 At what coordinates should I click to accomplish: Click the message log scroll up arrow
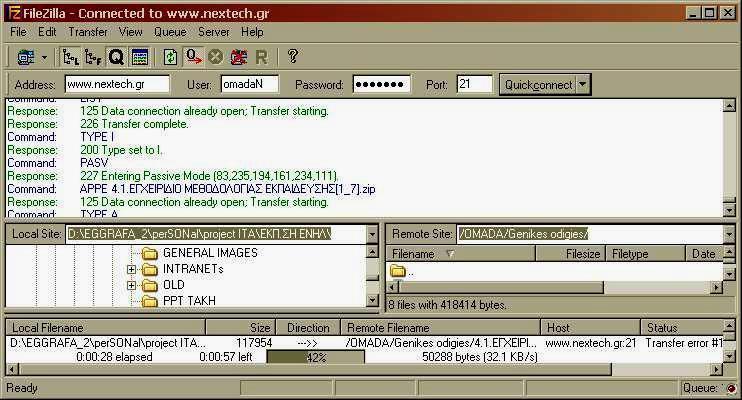pyautogui.click(x=729, y=105)
